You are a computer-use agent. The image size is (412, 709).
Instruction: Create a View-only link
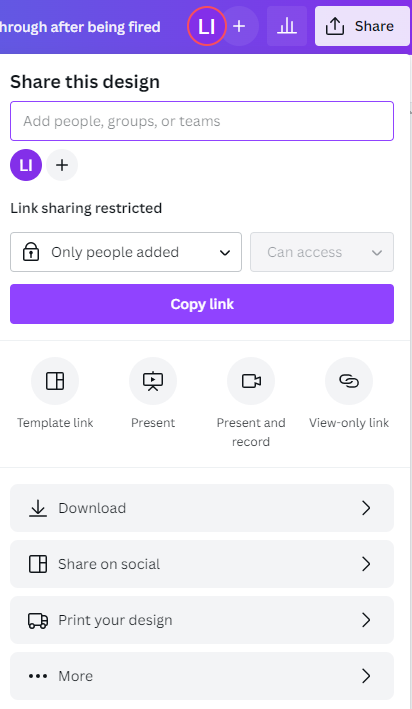tap(349, 381)
